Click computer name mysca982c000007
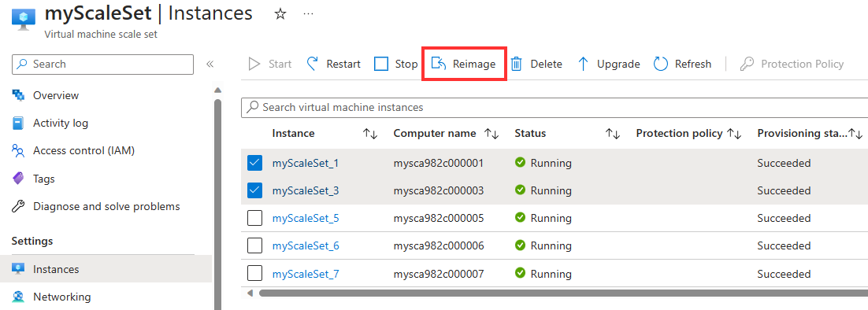The image size is (868, 310). tap(439, 274)
